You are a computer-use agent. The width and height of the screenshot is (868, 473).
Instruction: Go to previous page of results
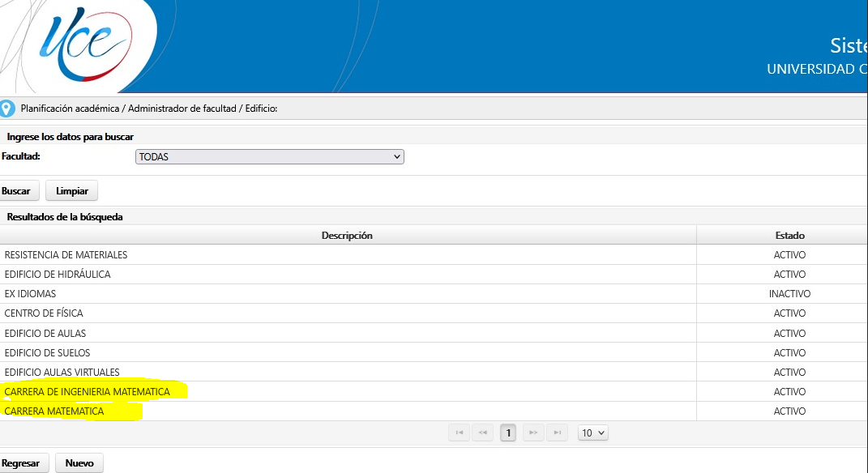tap(483, 433)
